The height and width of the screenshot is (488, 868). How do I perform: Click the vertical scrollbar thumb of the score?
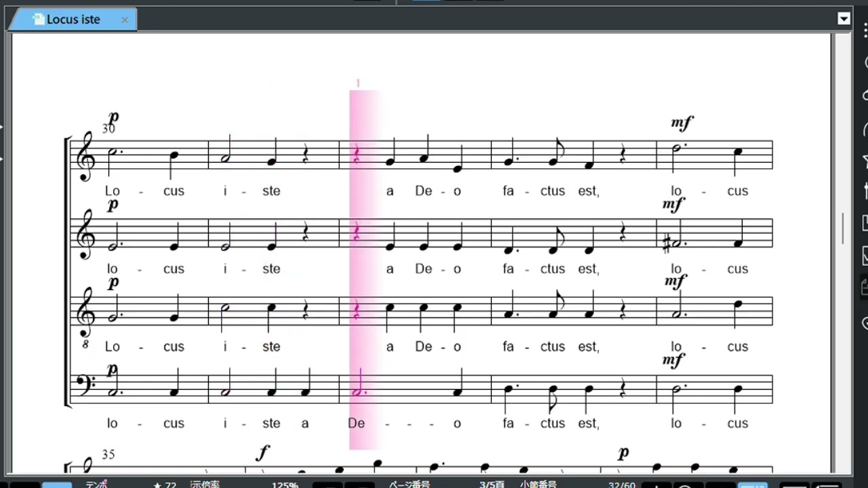click(843, 228)
